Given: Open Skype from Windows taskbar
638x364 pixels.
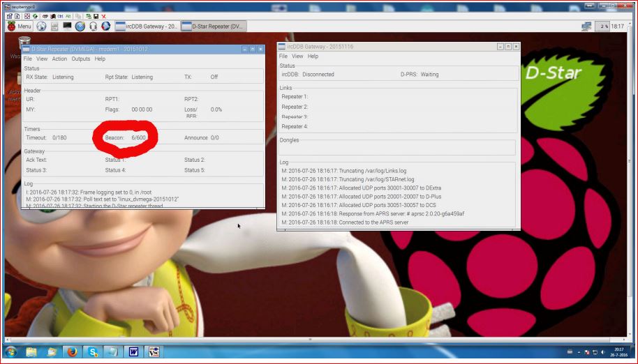Looking at the screenshot, I should 93,351.
